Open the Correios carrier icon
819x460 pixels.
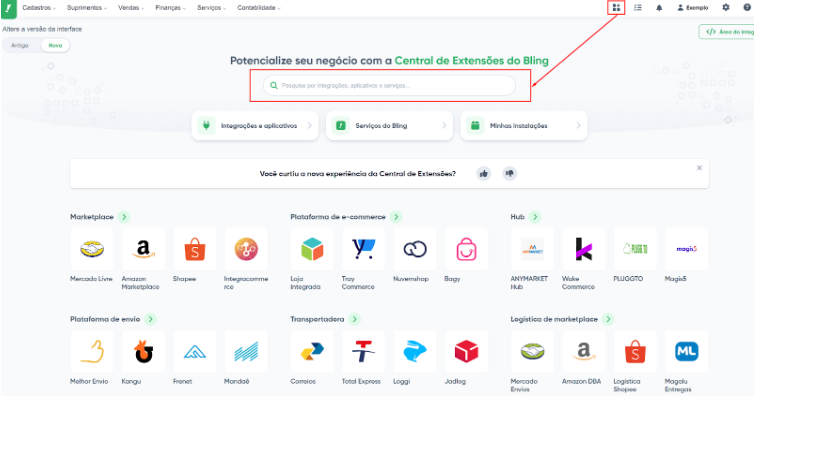(x=312, y=352)
